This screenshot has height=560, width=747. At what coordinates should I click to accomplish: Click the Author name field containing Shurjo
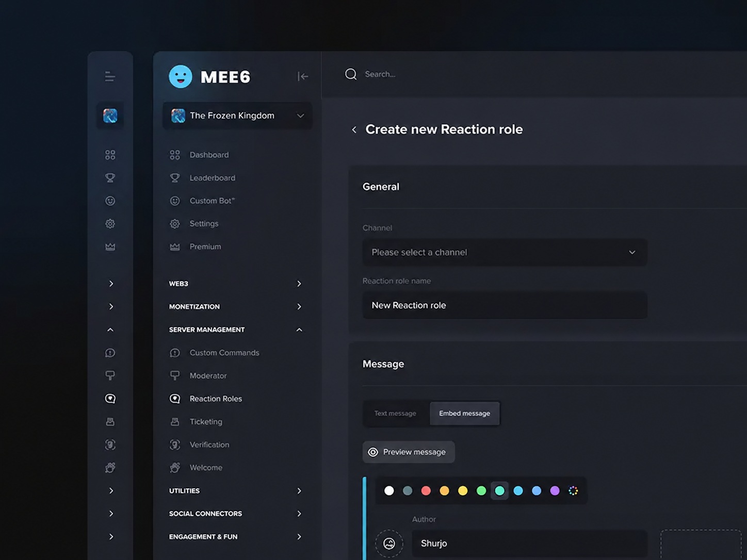pyautogui.click(x=529, y=543)
